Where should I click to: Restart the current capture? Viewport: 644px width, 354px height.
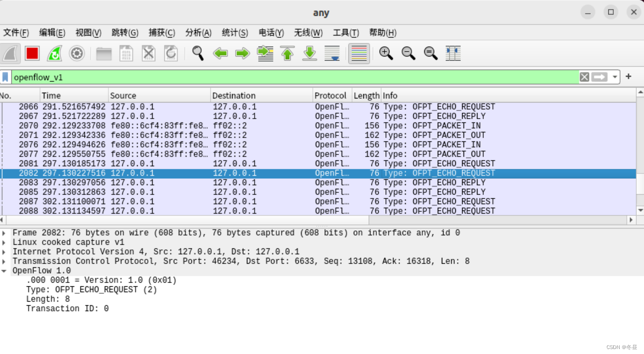click(55, 53)
